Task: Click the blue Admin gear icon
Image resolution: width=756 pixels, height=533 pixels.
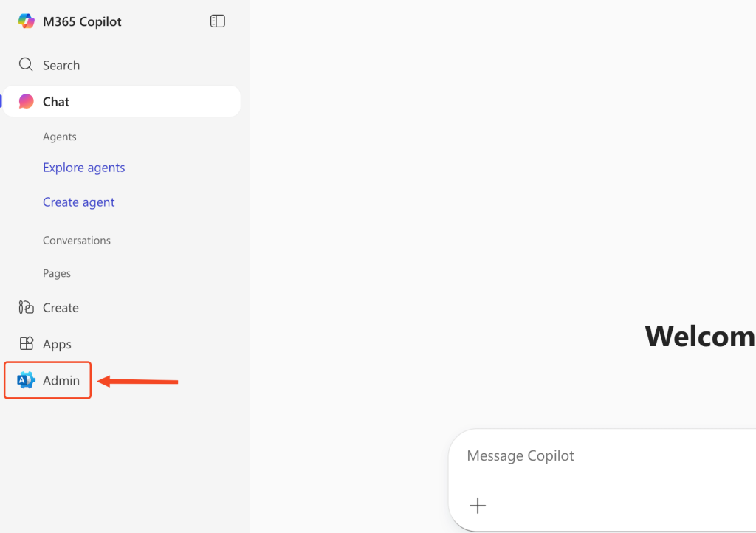Action: (x=27, y=380)
